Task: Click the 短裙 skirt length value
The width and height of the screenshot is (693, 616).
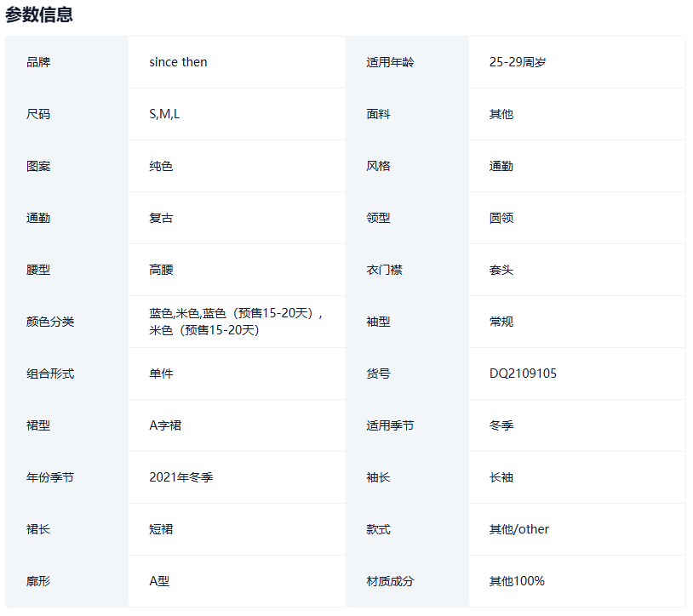Action: coord(161,529)
